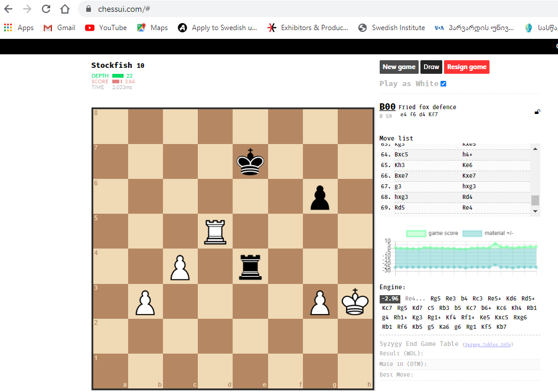
Task: Select the black king on e7
Action: 250,162
